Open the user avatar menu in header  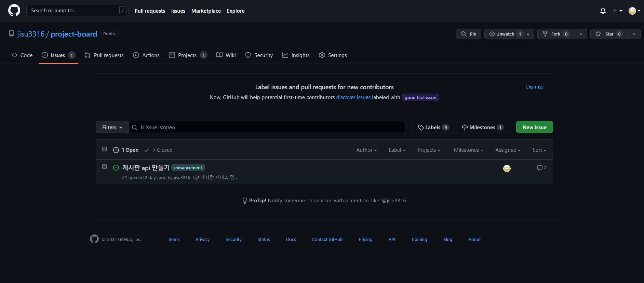pos(634,11)
